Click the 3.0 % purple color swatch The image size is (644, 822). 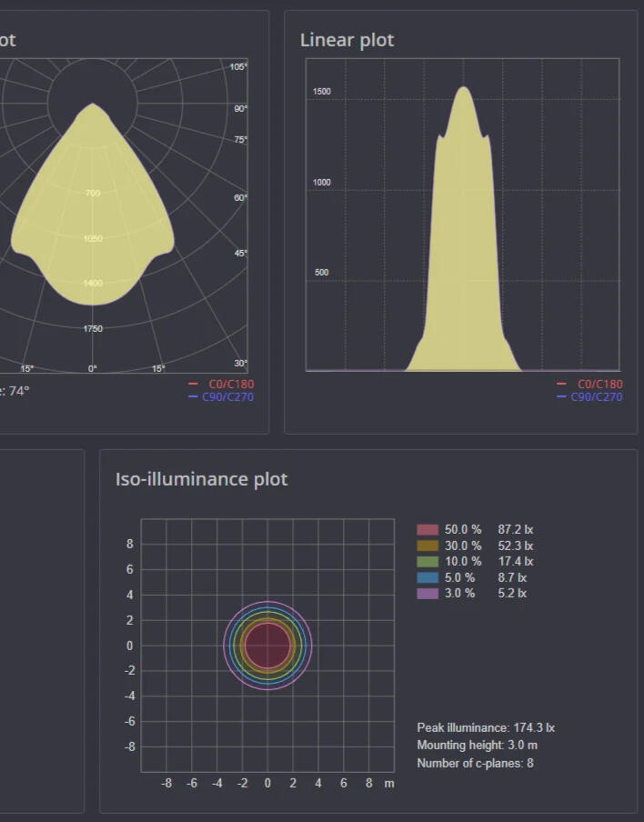point(428,594)
